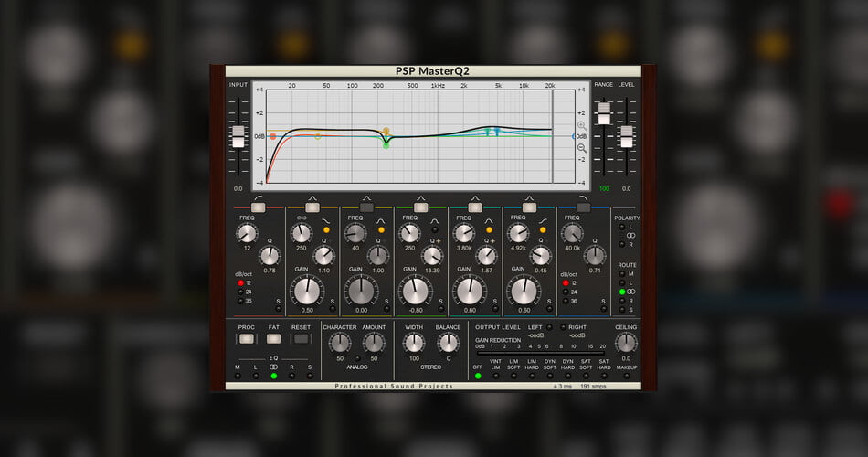Toggle the FAT mode button

coord(274,338)
